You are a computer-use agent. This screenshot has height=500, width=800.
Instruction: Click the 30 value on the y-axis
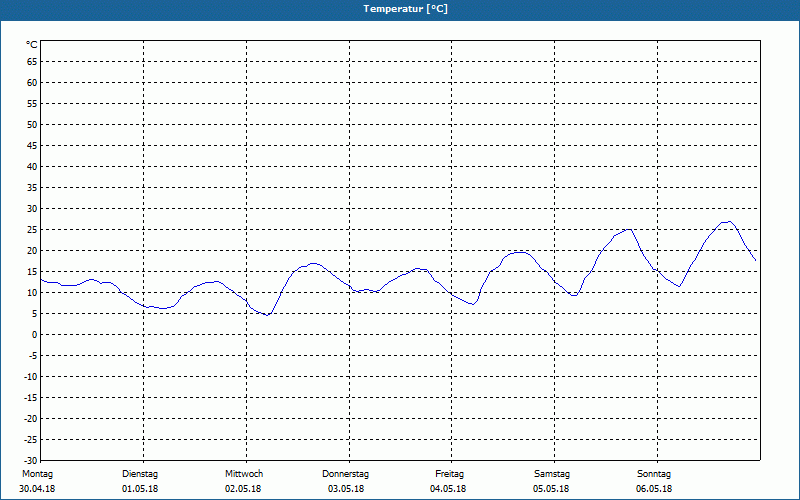coord(32,209)
